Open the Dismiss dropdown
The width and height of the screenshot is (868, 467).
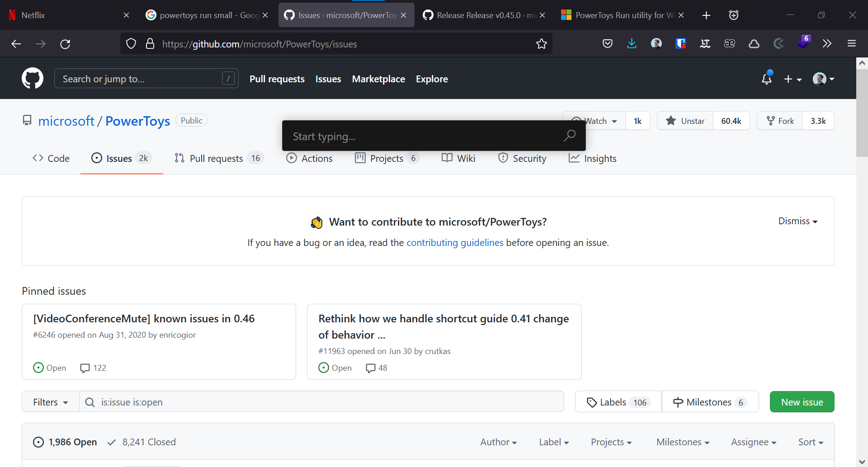[798, 221]
